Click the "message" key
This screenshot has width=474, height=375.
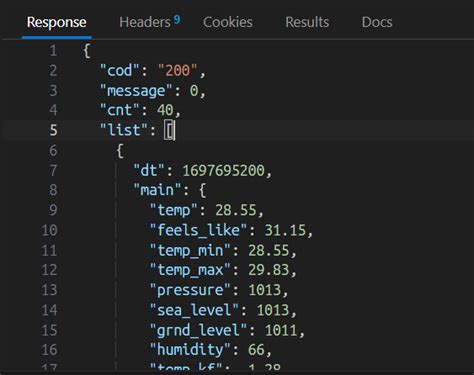136,91
